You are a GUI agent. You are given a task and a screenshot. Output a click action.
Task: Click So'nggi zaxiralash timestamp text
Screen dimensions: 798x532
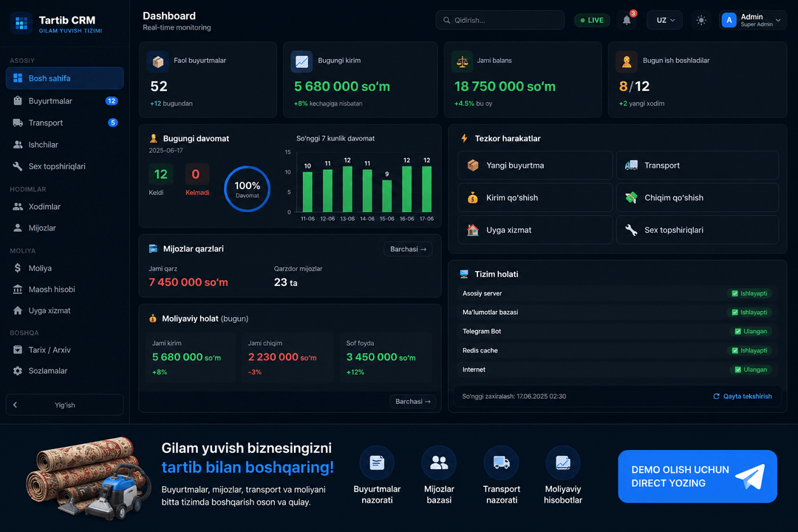[514, 396]
